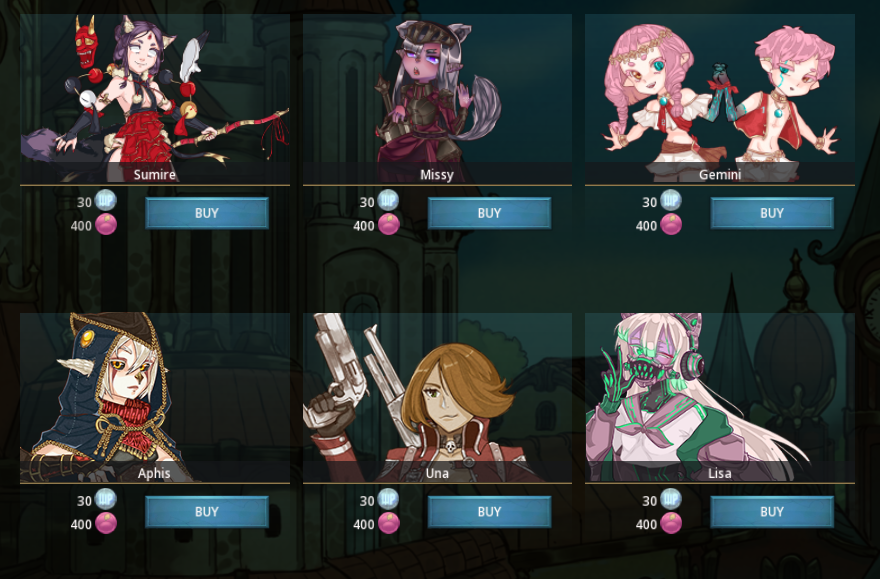Screen dimensions: 880x579
Task: Click the pink gem icon under Sumire
Action: (x=106, y=224)
